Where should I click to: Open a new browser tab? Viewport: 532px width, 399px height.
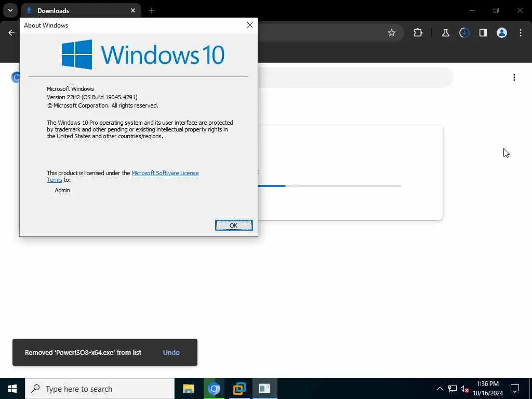(152, 10)
